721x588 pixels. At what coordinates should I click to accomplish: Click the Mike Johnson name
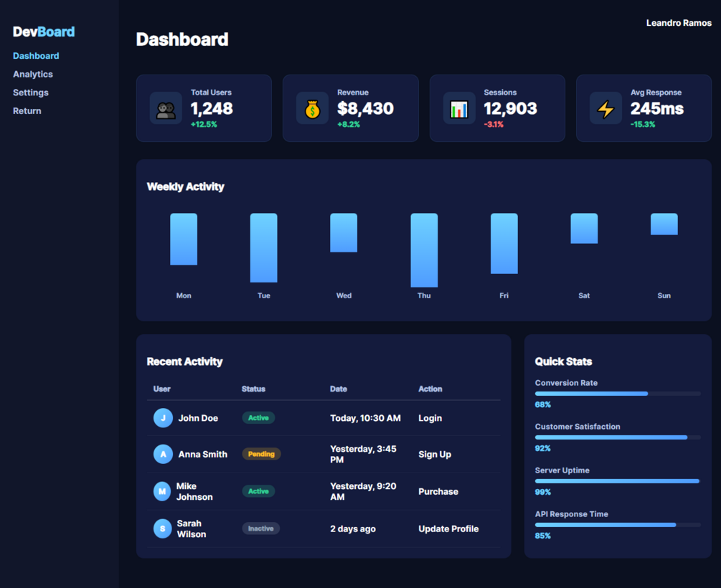pos(194,491)
